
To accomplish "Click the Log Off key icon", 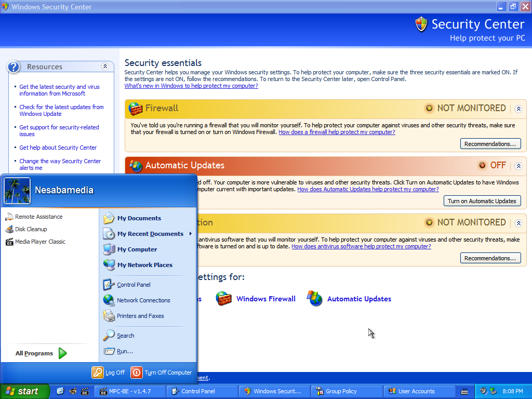I will tap(98, 373).
